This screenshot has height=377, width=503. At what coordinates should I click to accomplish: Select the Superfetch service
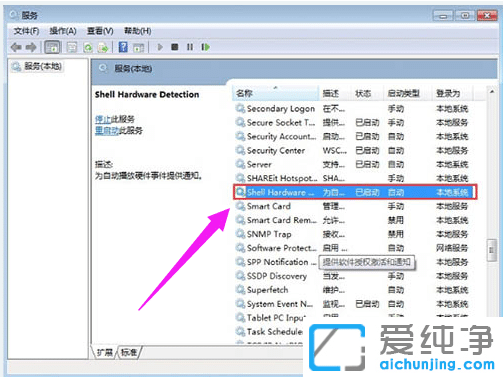tap(354, 290)
